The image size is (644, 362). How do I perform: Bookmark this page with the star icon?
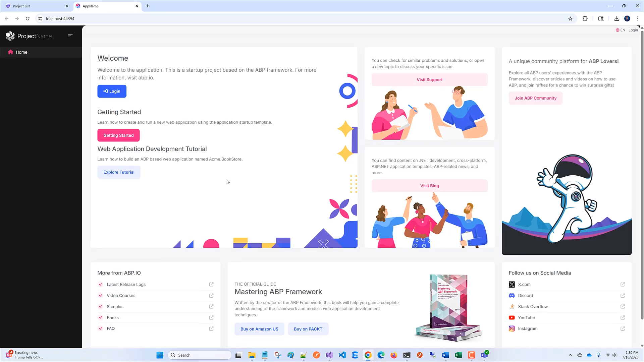(570, 19)
